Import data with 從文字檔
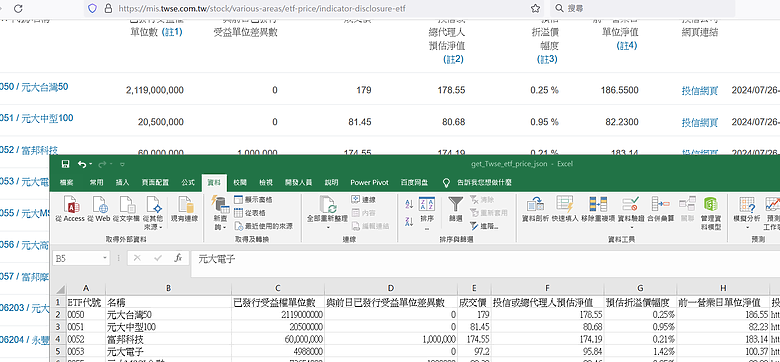 [x=127, y=209]
